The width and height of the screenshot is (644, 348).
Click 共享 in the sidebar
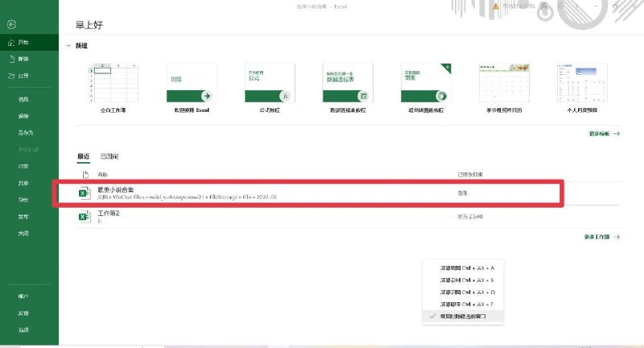[23, 183]
